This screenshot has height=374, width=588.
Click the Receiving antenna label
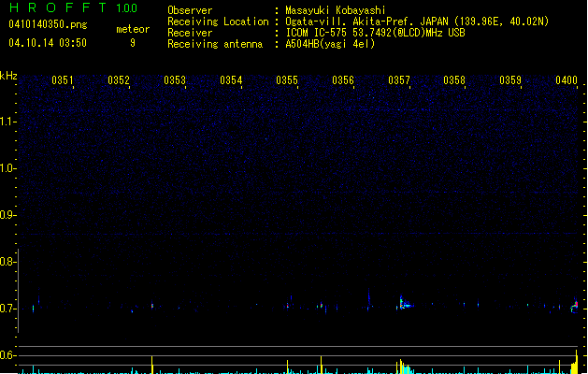(215, 44)
